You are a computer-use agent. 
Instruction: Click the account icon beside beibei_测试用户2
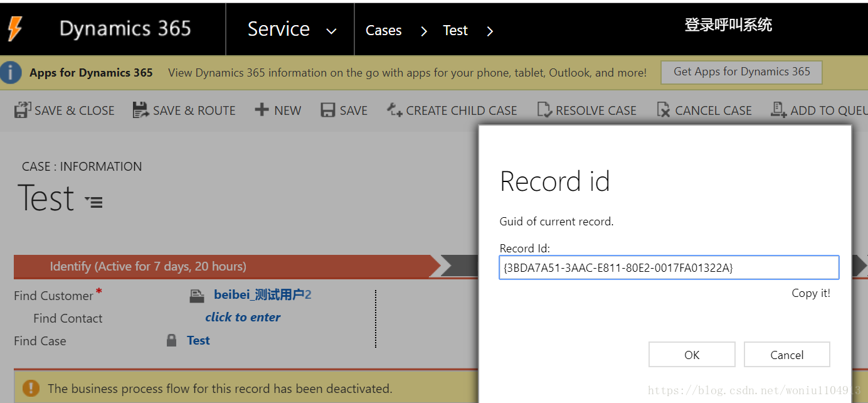[197, 296]
